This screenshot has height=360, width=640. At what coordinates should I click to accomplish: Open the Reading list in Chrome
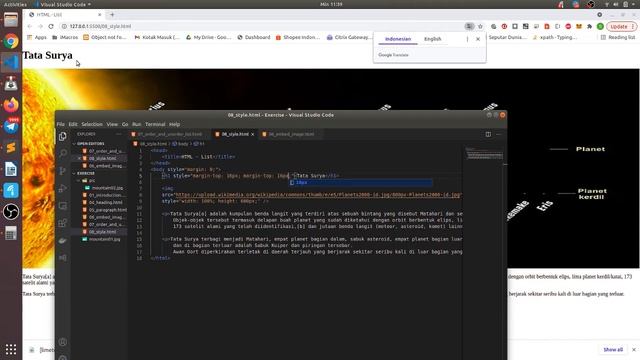pyautogui.click(x=618, y=37)
